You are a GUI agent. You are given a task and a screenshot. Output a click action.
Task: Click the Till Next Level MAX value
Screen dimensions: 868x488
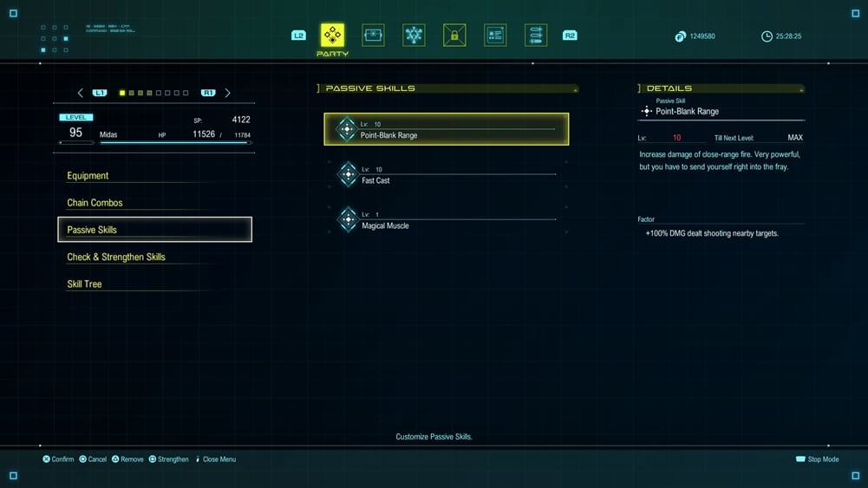(795, 138)
